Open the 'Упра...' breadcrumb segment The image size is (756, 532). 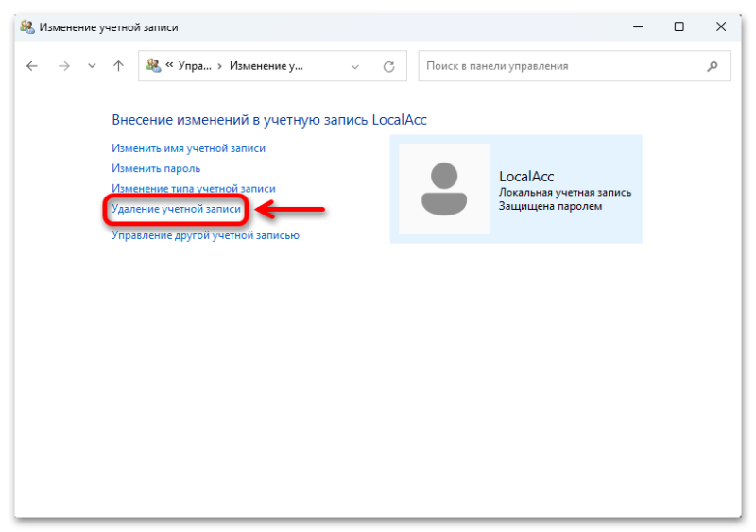(195, 66)
